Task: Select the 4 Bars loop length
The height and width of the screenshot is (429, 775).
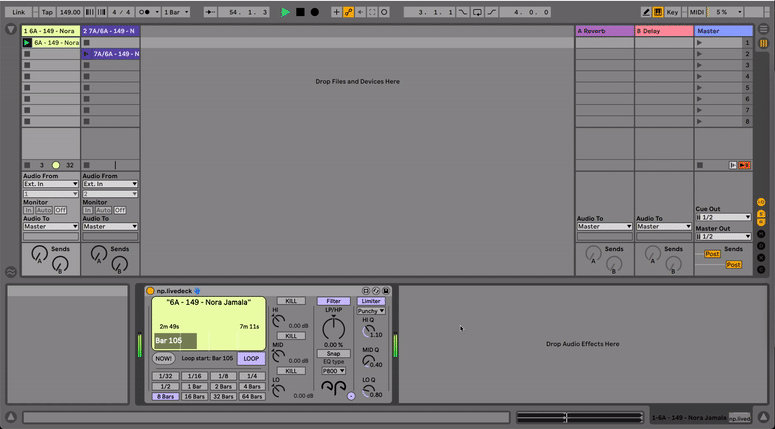Action: 252,386
